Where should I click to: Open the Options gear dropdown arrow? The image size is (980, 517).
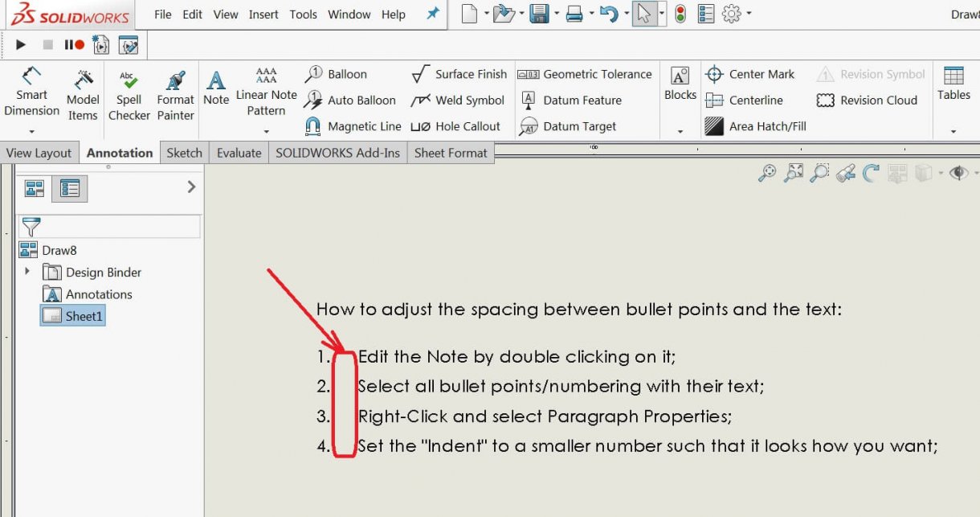click(x=749, y=14)
